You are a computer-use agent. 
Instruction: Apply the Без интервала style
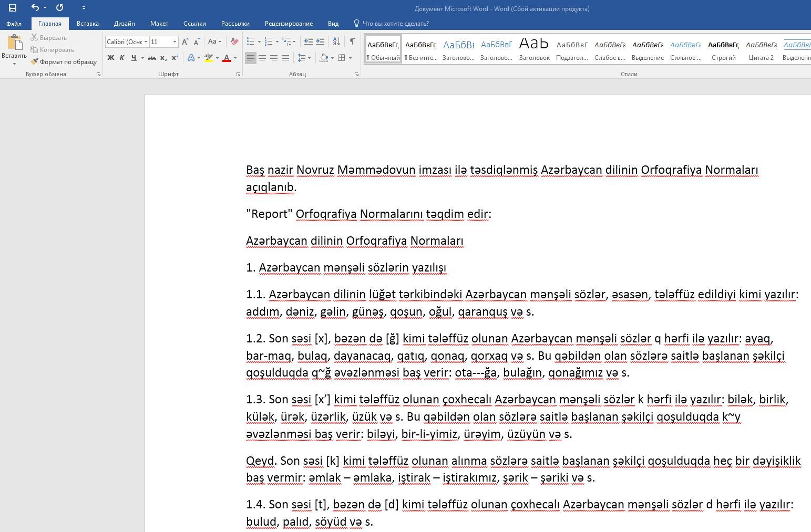(x=421, y=49)
